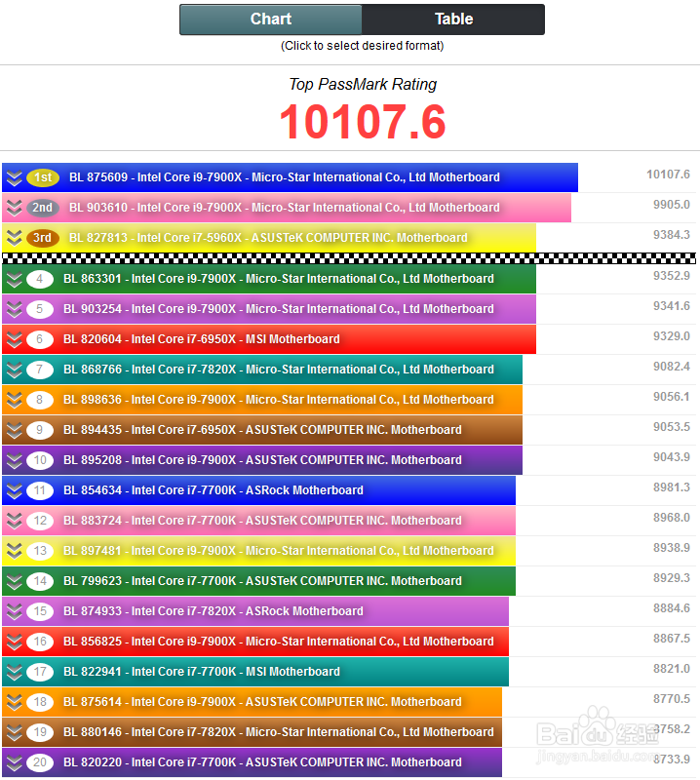
Task: Click the rank 12 badge
Action: (40, 521)
